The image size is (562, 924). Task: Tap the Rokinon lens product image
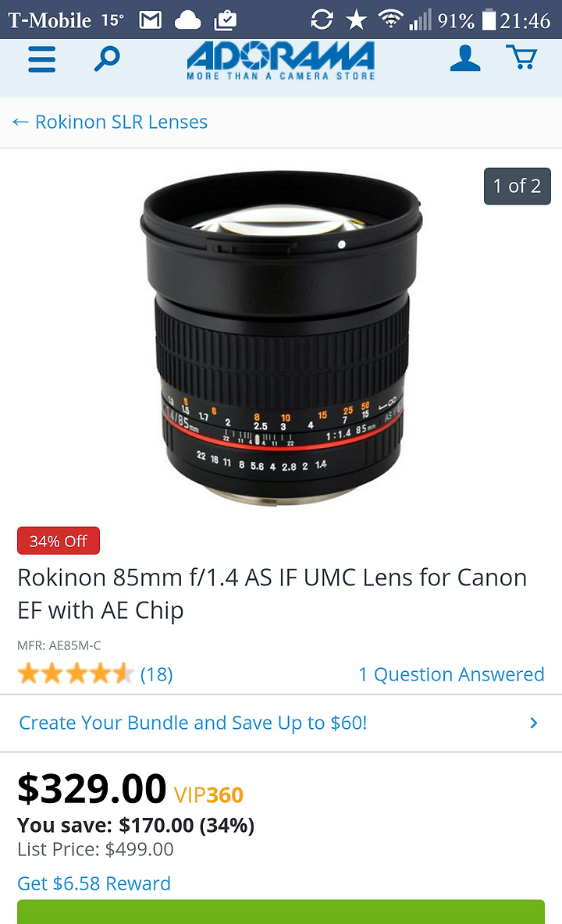(x=281, y=338)
